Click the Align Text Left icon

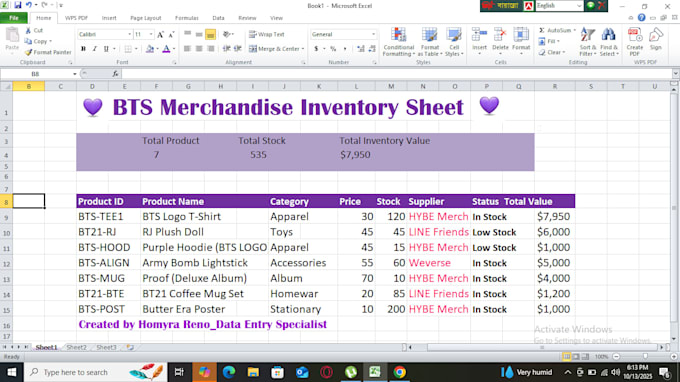click(x=187, y=49)
